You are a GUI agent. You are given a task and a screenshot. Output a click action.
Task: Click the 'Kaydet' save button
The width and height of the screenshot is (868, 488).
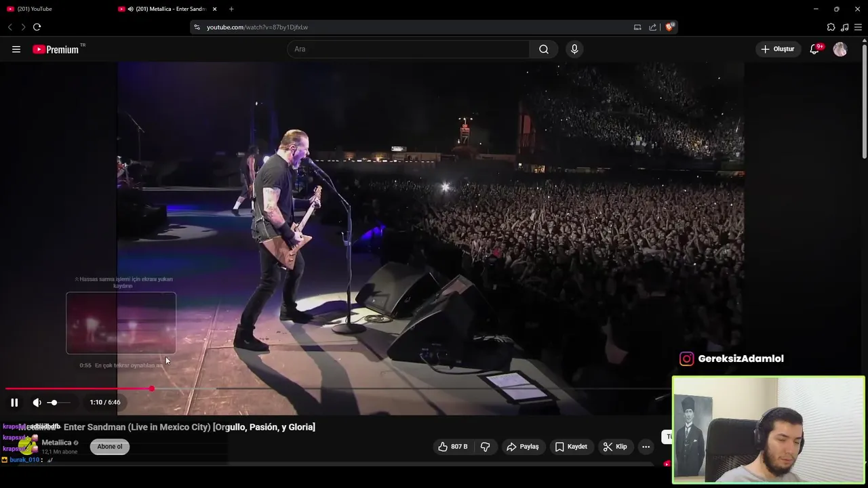tap(571, 447)
